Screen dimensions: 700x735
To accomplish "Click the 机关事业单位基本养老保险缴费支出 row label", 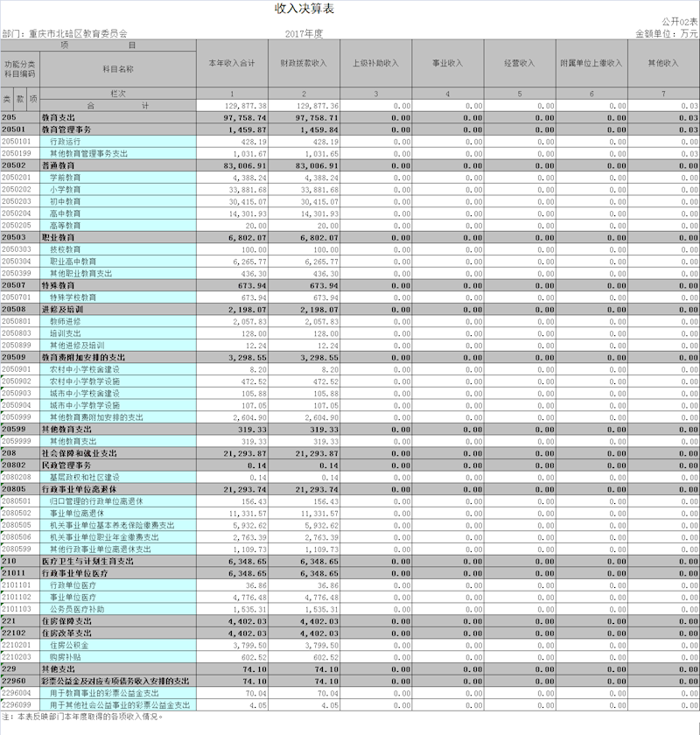I will (x=112, y=526).
